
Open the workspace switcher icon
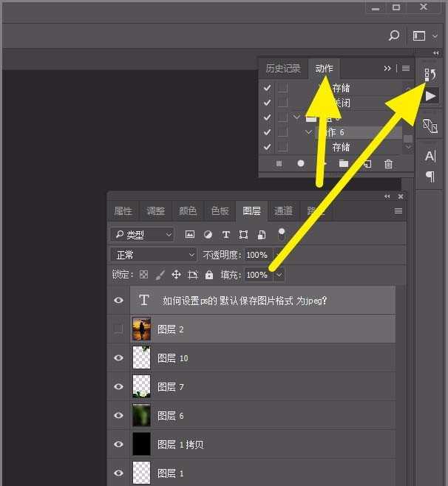click(x=419, y=36)
